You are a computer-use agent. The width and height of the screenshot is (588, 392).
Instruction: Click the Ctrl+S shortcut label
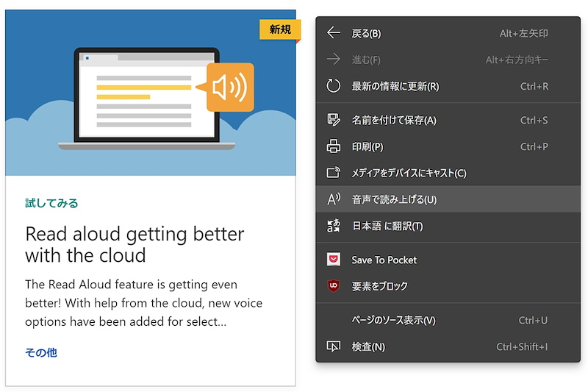click(x=534, y=120)
